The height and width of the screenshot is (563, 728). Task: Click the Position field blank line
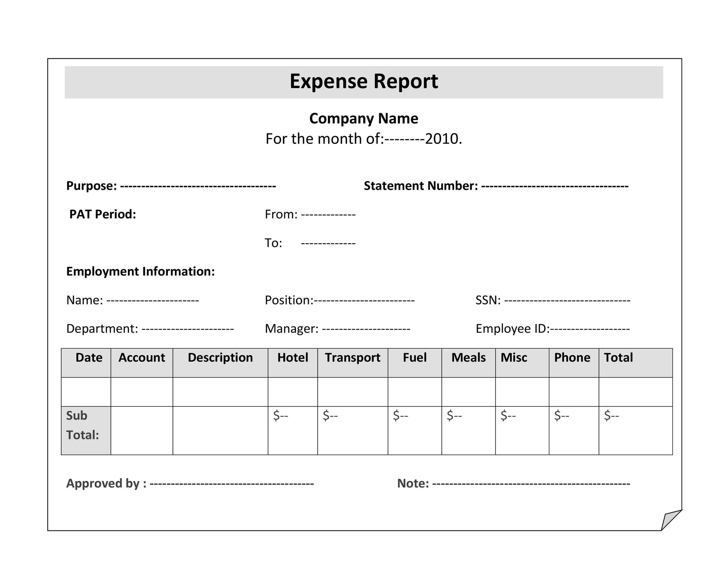click(x=364, y=300)
